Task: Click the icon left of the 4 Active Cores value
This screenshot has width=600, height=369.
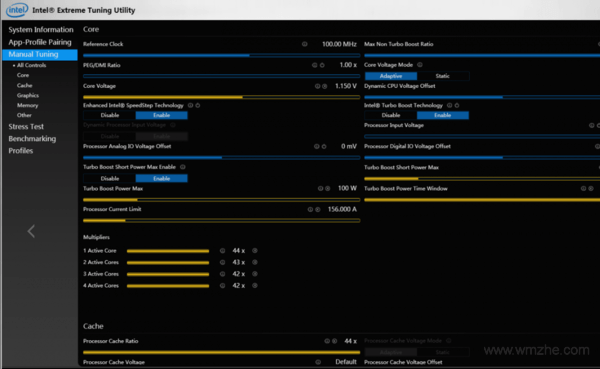Action: click(222, 286)
